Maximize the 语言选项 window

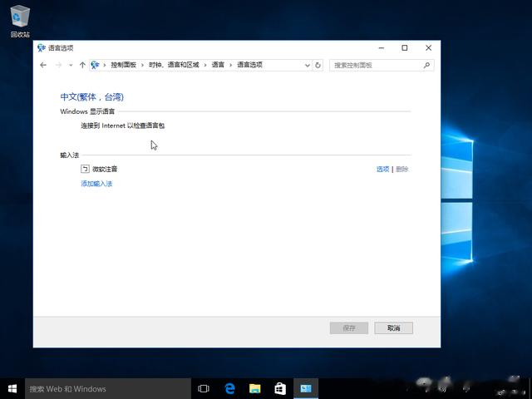coord(405,48)
